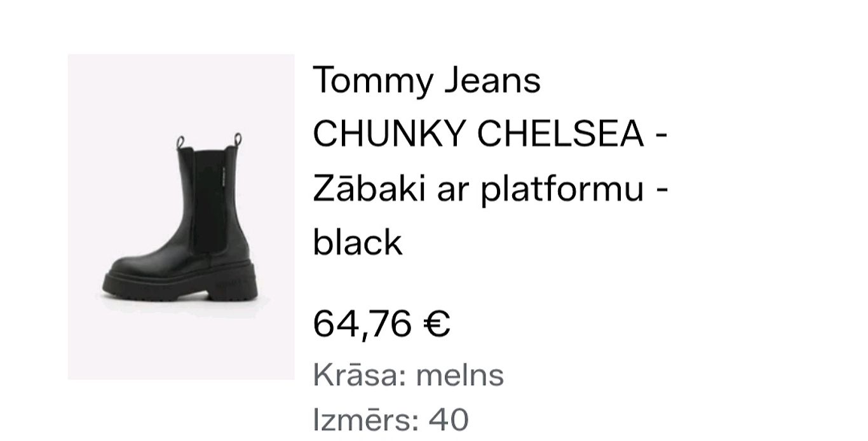Click the euro sign after the price

(x=436, y=323)
